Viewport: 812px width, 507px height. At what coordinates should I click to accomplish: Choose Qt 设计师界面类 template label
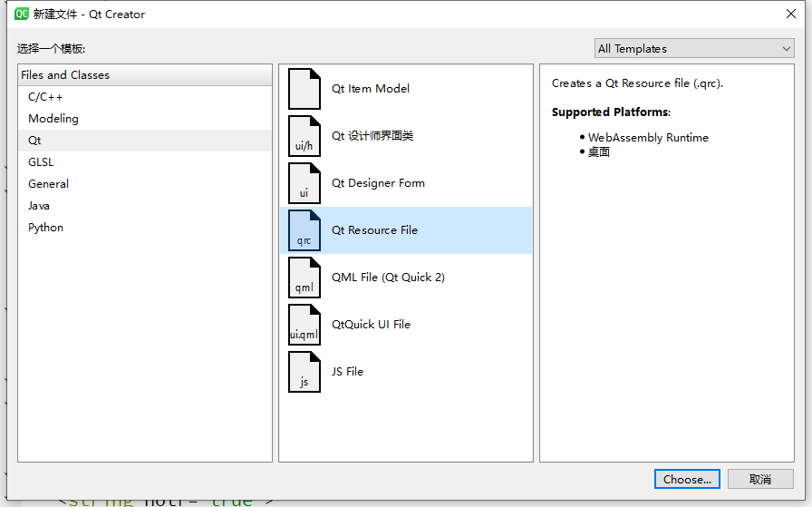click(x=372, y=136)
